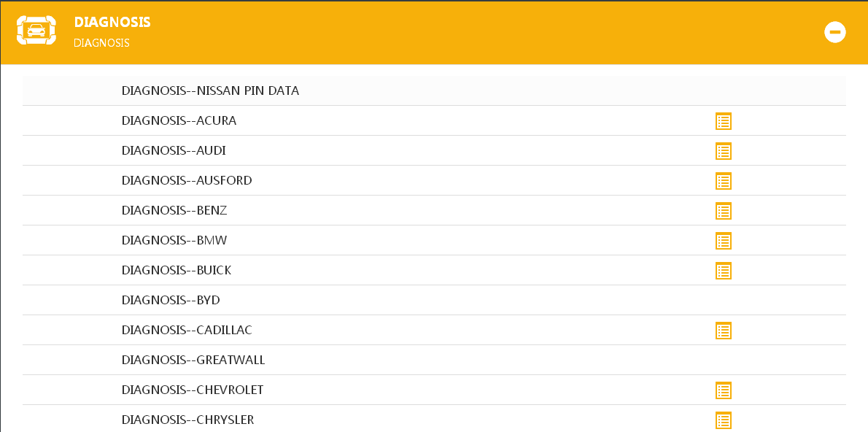Screen dimensions: 868x432
Task: Click the DIAGNOSIS--ACURA text label
Action: pyautogui.click(x=179, y=121)
